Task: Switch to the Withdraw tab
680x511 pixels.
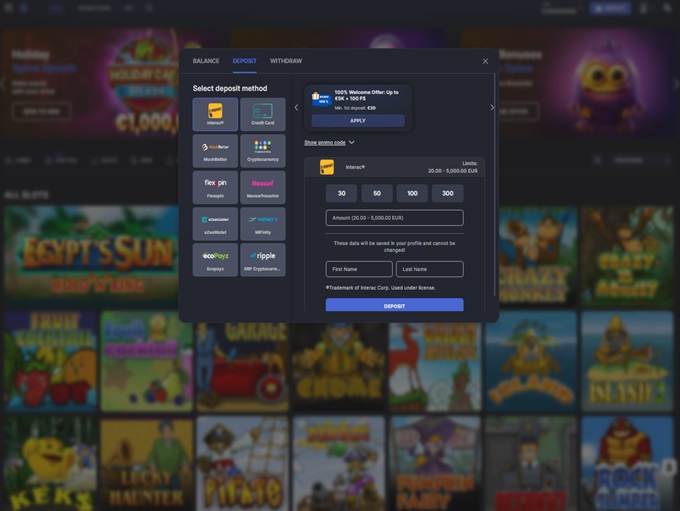Action: [286, 61]
